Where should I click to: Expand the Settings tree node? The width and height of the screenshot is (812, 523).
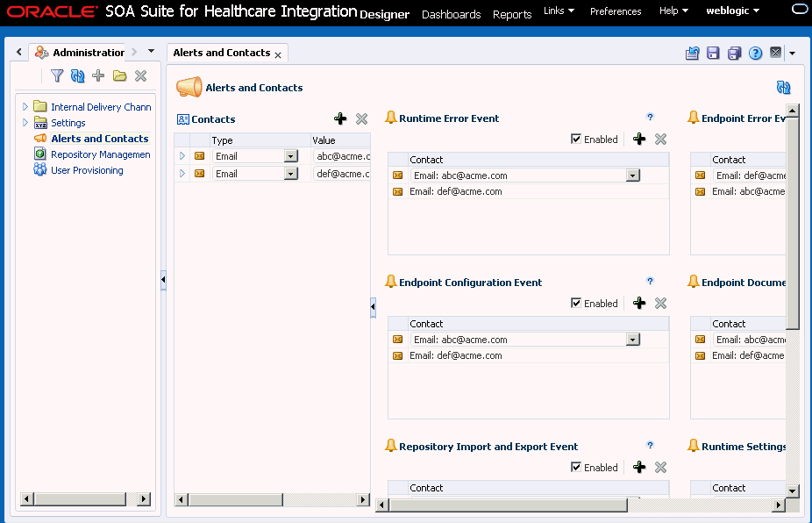click(x=25, y=123)
